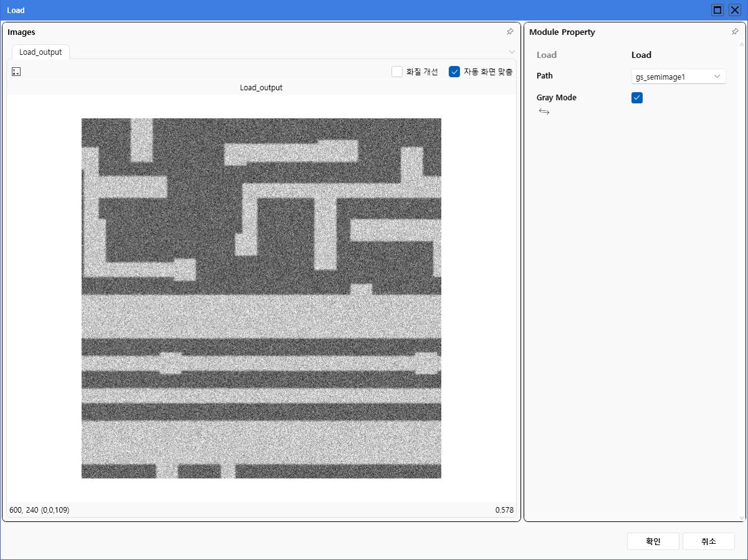Click the scroll-up arrow in Module Property
Screen dimensions: 748x560
coord(741,44)
